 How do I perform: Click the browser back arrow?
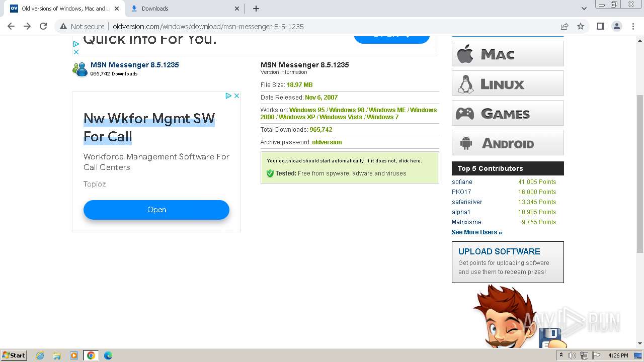(11, 26)
